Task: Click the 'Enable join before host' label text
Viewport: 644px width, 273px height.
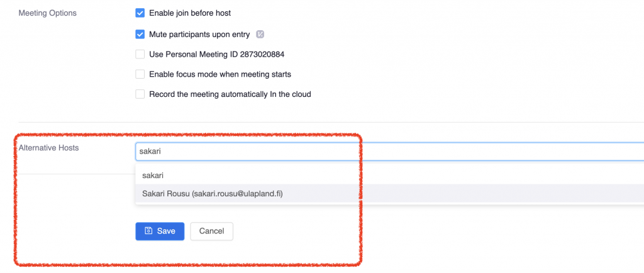Action: (x=190, y=13)
